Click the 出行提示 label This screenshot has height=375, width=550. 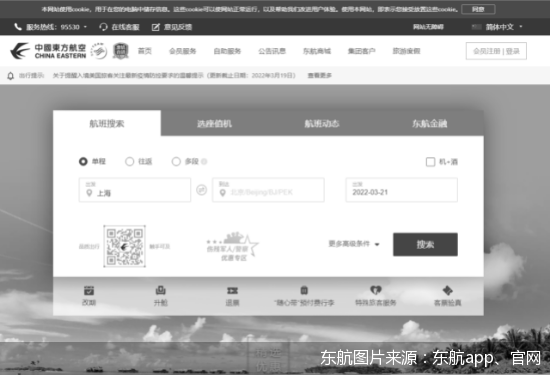(x=31, y=75)
